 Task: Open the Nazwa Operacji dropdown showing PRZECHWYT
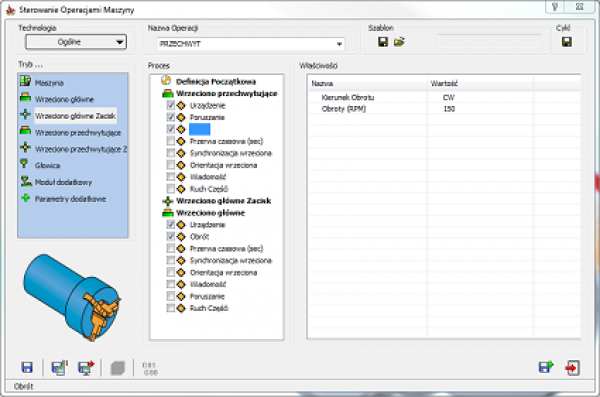click(251, 44)
